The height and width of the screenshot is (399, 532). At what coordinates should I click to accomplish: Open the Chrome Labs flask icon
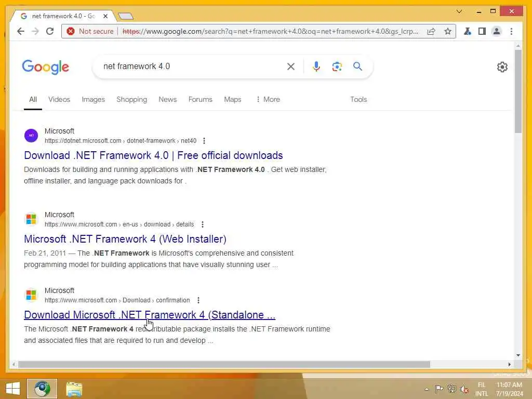(x=468, y=31)
